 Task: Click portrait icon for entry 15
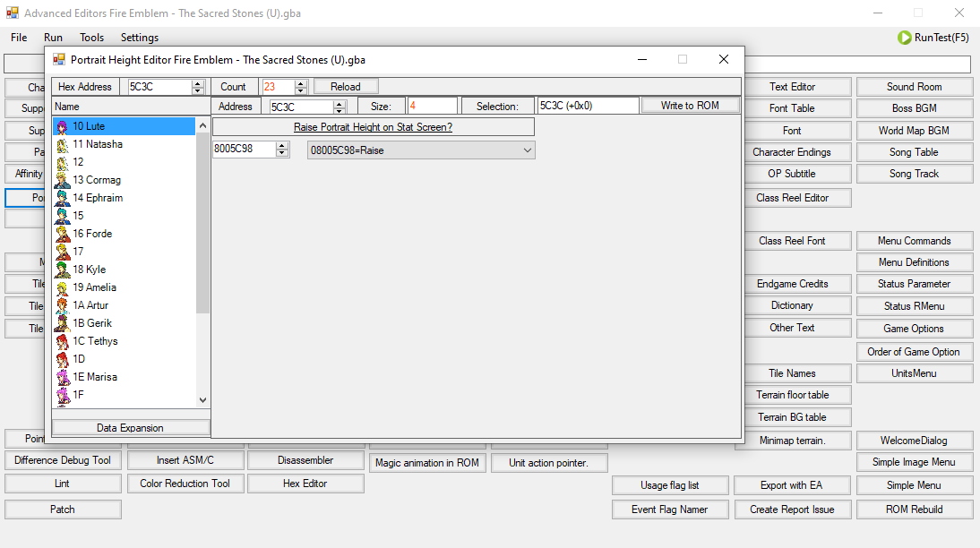click(62, 216)
